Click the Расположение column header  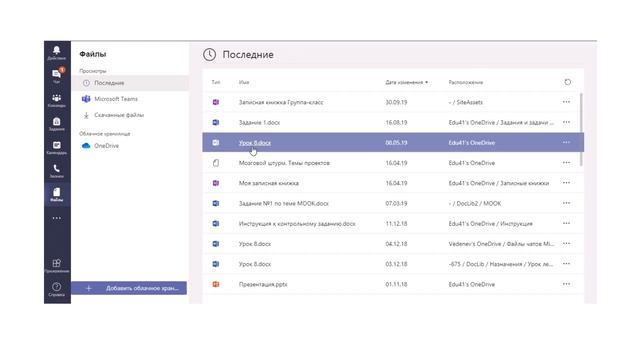click(466, 82)
